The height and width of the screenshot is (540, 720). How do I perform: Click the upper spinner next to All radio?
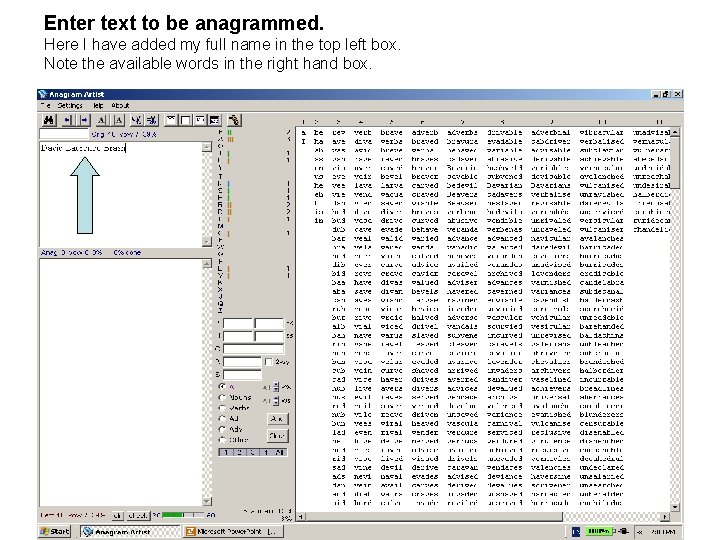point(276,387)
